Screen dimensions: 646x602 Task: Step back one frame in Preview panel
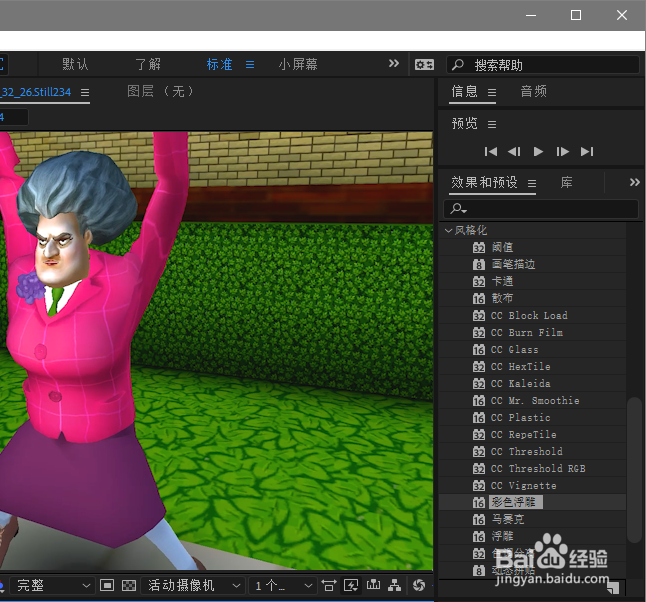(514, 152)
